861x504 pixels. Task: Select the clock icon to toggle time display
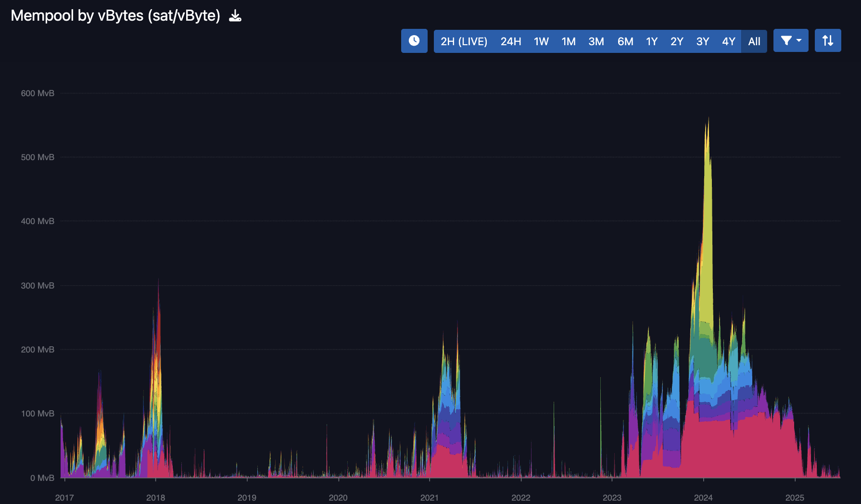point(414,41)
